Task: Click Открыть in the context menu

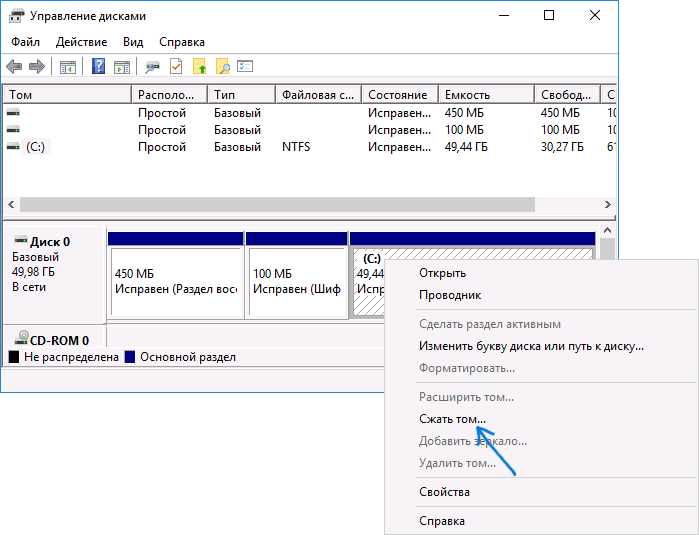Action: click(x=442, y=273)
